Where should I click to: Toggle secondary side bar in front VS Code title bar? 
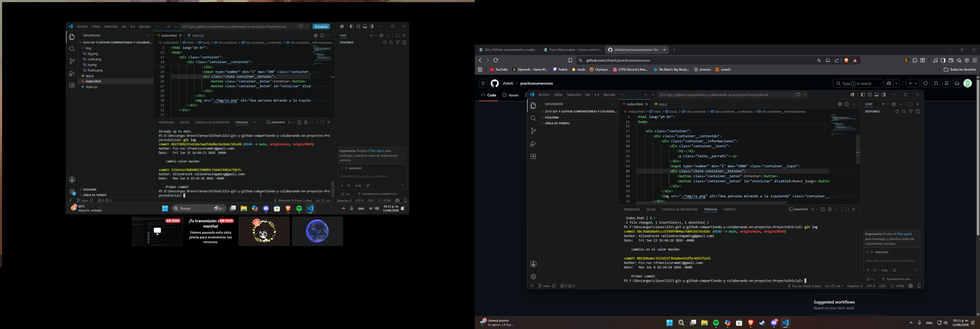coord(883,95)
